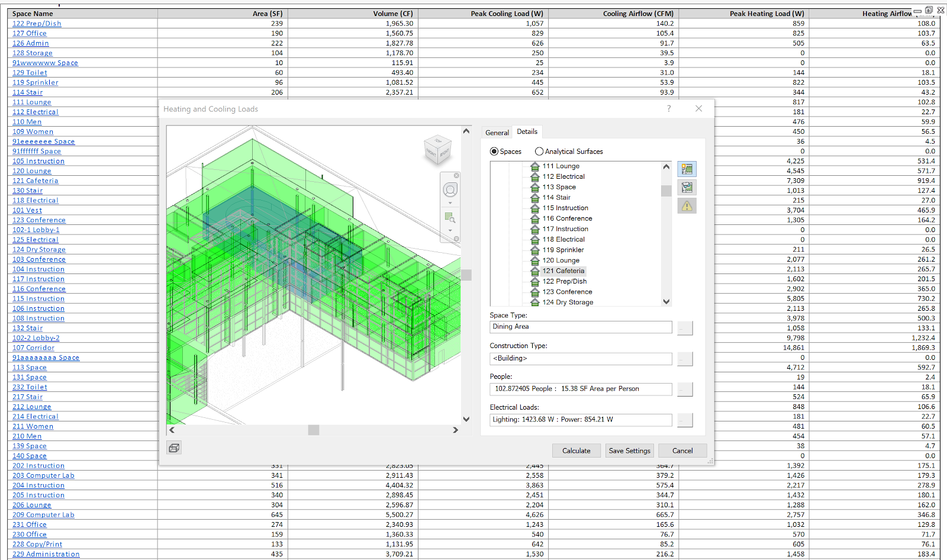Select 123 Conference in the space tree
The image size is (947, 560).
point(567,292)
